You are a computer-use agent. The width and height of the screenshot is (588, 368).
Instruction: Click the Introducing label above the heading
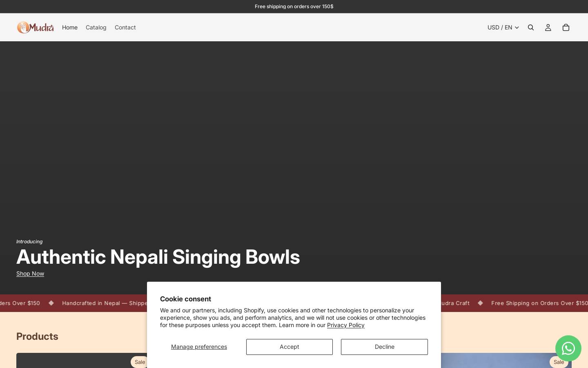[29, 242]
